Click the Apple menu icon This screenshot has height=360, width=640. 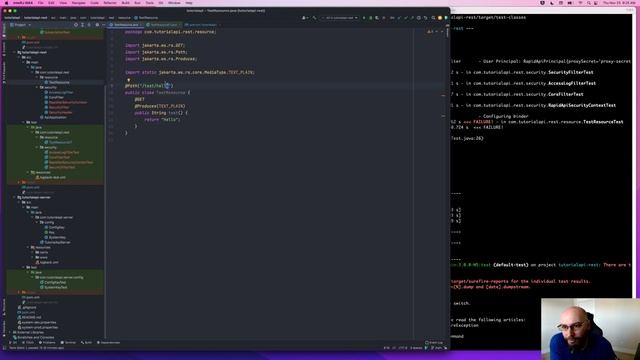(x=6, y=3)
